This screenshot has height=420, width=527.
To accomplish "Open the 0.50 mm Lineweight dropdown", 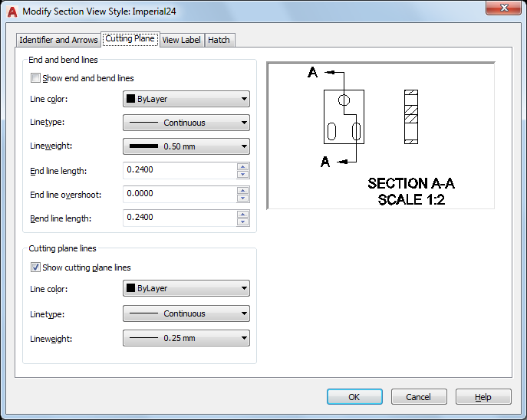I will click(186, 146).
